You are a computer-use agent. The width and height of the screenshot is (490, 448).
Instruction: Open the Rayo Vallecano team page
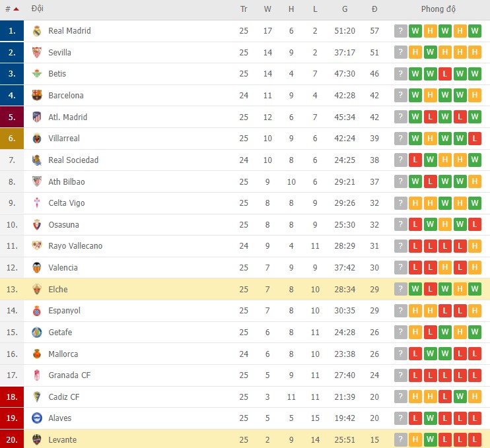75,246
